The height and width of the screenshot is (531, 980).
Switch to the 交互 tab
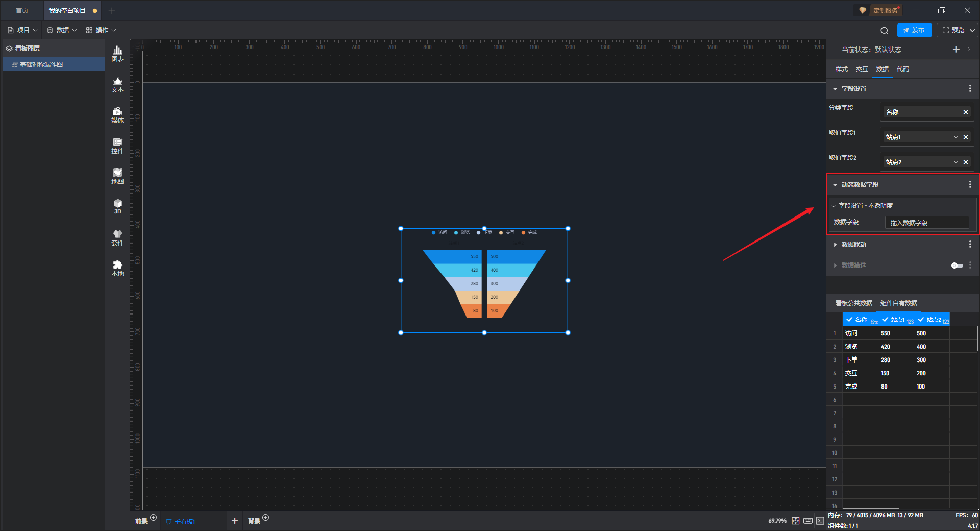click(x=862, y=69)
